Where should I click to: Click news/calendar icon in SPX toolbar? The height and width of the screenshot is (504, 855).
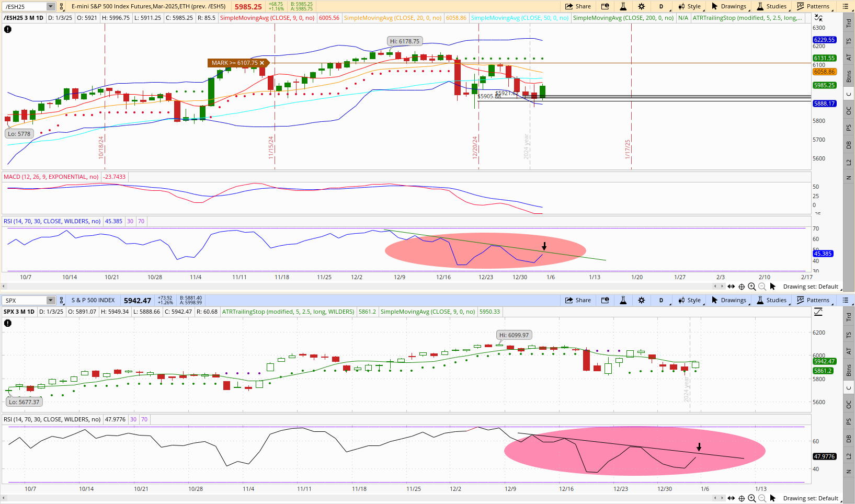605,300
